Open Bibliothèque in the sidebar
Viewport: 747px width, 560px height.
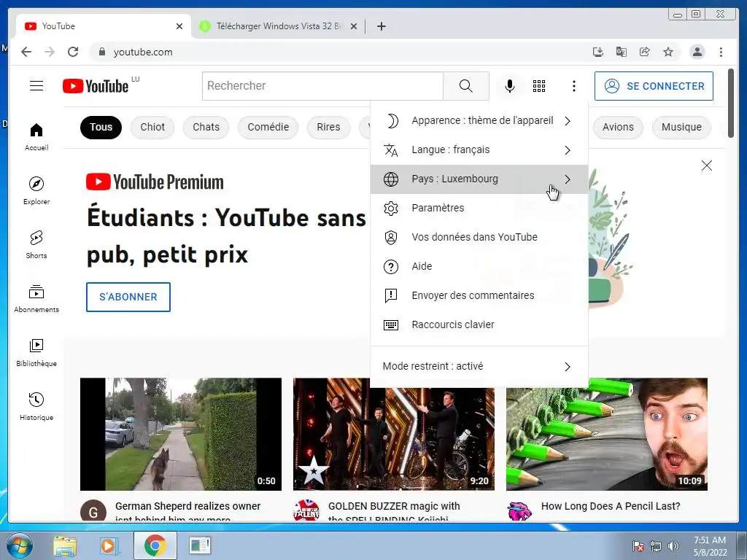[36, 352]
